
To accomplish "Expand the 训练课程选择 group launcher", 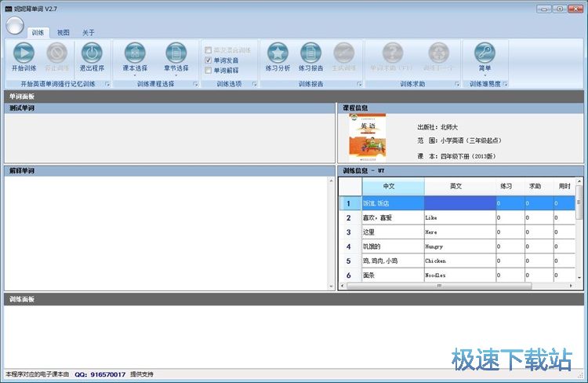I will point(194,84).
